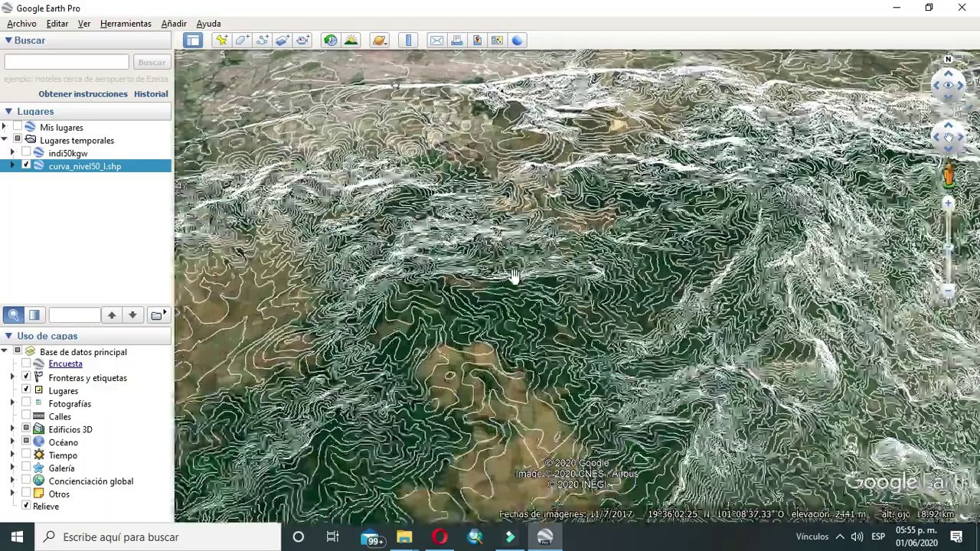Click the magnifier search icon in Lugares panel

pyautogui.click(x=14, y=315)
